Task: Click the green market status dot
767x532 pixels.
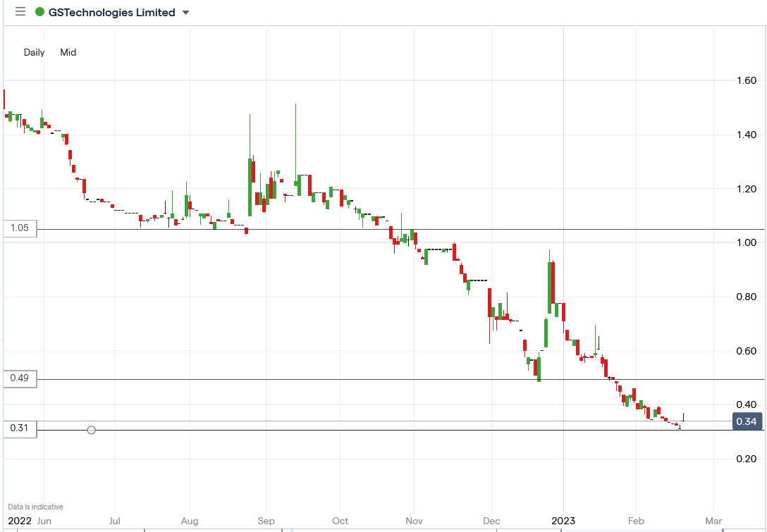Action: click(40, 12)
